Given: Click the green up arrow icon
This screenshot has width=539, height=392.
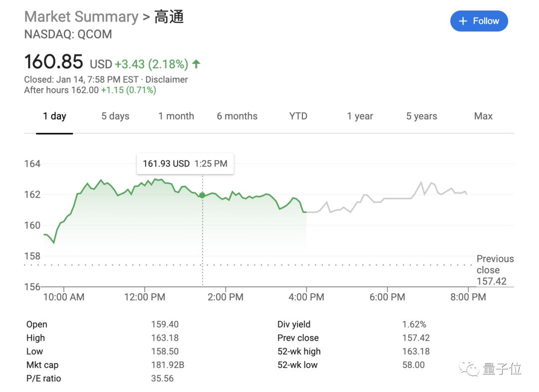Looking at the screenshot, I should point(196,64).
